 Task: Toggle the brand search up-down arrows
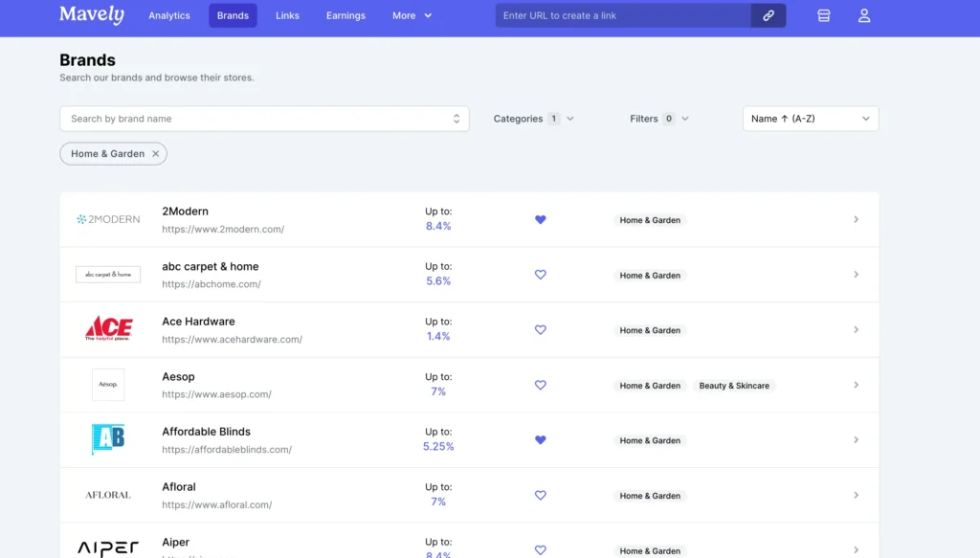(x=457, y=119)
